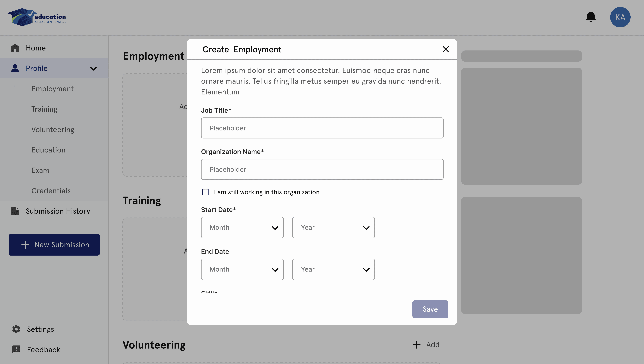Viewport: 644px width, 364px height.
Task: Collapse the Profile menu chevron
Action: (x=93, y=69)
